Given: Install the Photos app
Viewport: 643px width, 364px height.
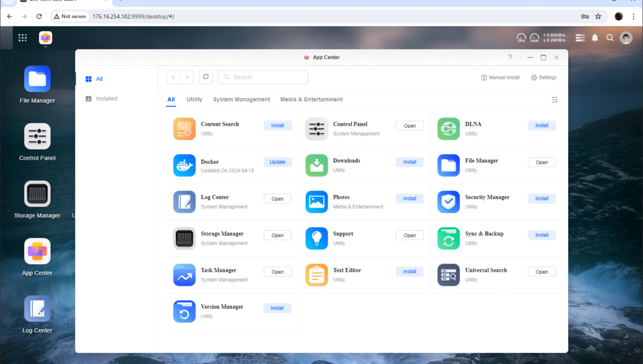Looking at the screenshot, I should pyautogui.click(x=409, y=199).
